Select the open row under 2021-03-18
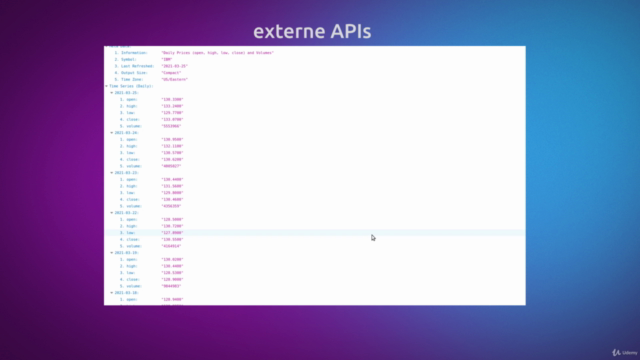 tap(315, 299)
